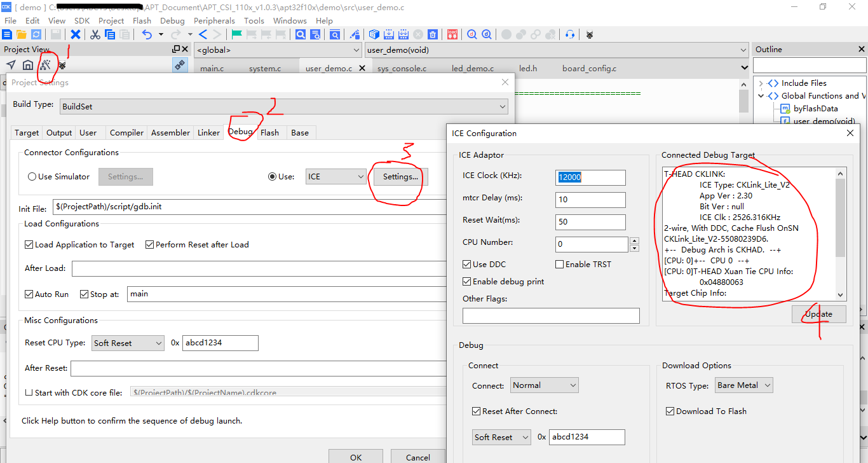Uncheck Download To Flash option
Screen dimensions: 868x463
pyautogui.click(x=670, y=411)
